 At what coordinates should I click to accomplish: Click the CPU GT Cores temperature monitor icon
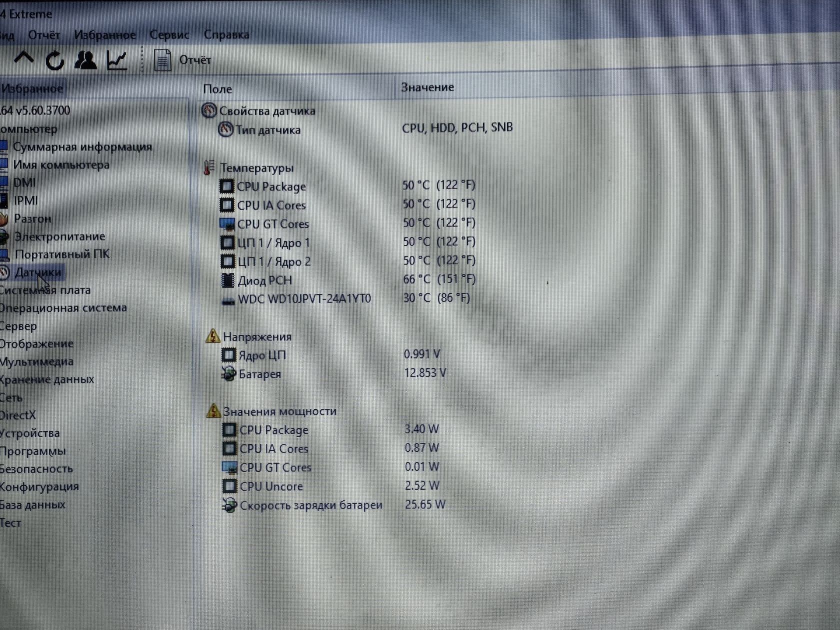click(x=227, y=224)
